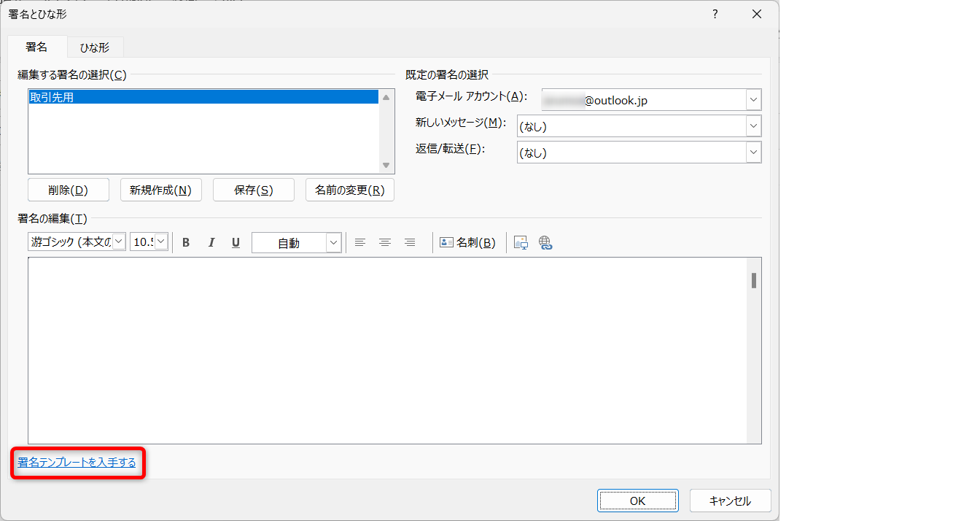Screen dimensions: 980x521
Task: Toggle italic formatting button
Action: pyautogui.click(x=211, y=243)
